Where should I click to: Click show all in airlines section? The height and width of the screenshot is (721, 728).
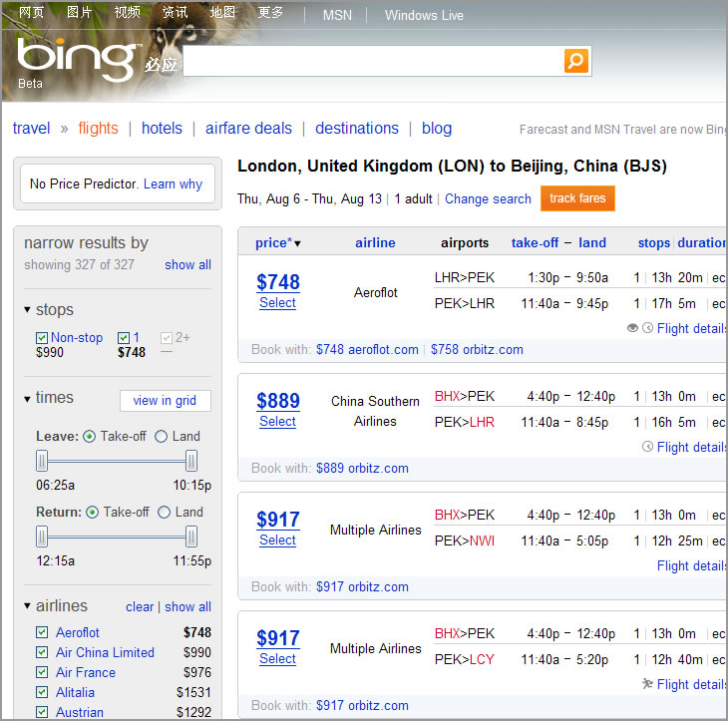pos(187,606)
